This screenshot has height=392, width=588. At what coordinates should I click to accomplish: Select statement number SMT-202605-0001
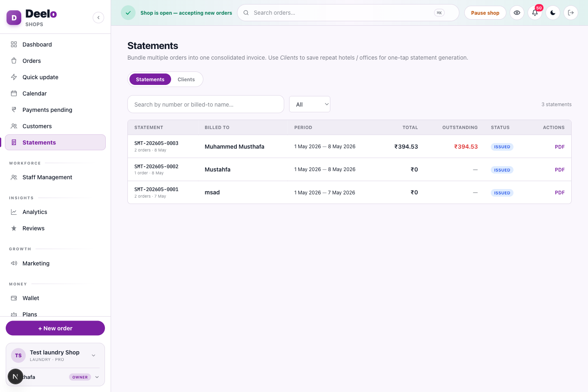click(x=156, y=189)
